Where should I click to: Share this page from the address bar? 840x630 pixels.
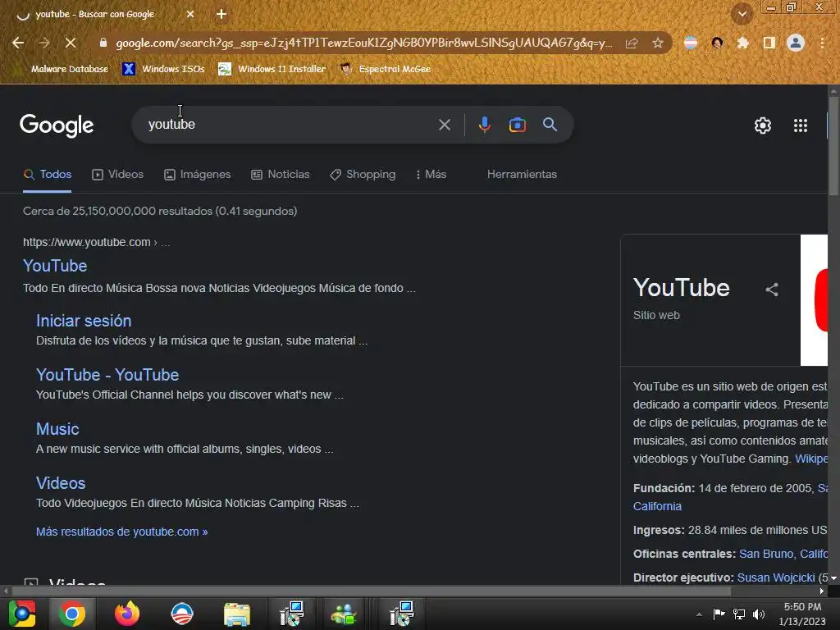pos(632,43)
